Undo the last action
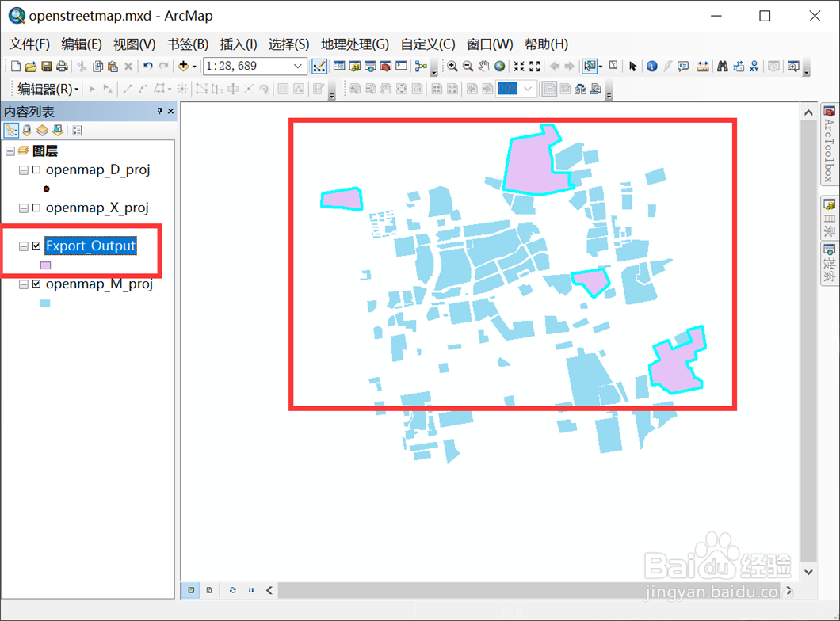840x621 pixels. 148,67
